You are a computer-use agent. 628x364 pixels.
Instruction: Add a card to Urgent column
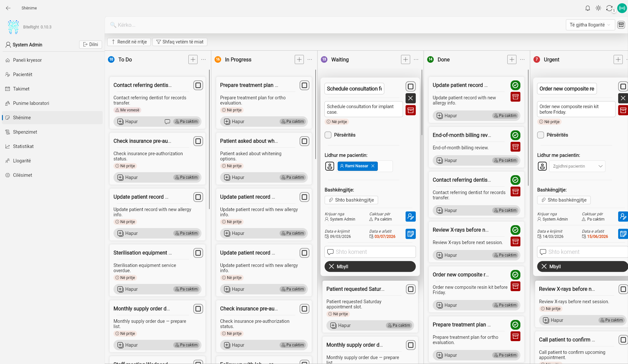(x=618, y=59)
